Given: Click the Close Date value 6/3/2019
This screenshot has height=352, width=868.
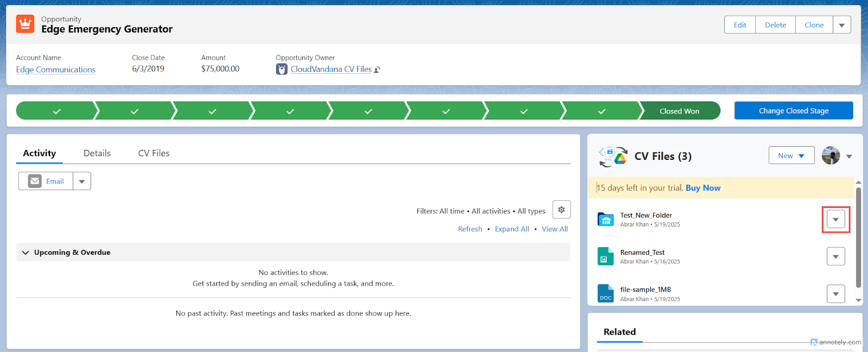Looking at the screenshot, I should [148, 69].
